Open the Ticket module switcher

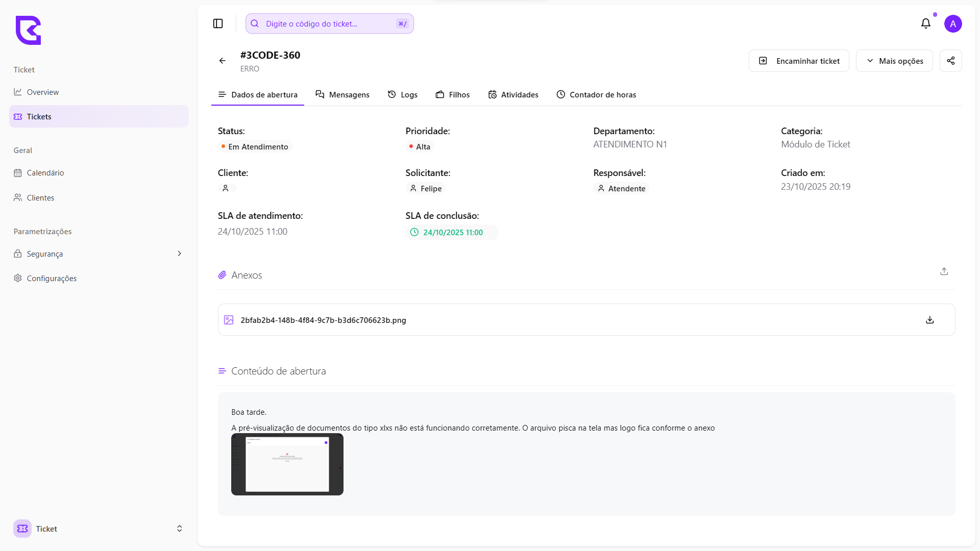(x=98, y=529)
